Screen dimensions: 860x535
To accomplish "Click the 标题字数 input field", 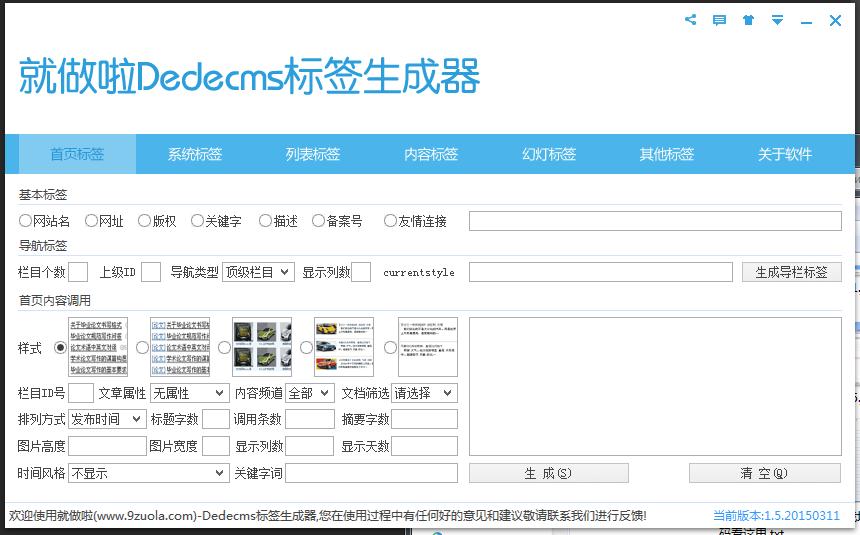I will 216,419.
